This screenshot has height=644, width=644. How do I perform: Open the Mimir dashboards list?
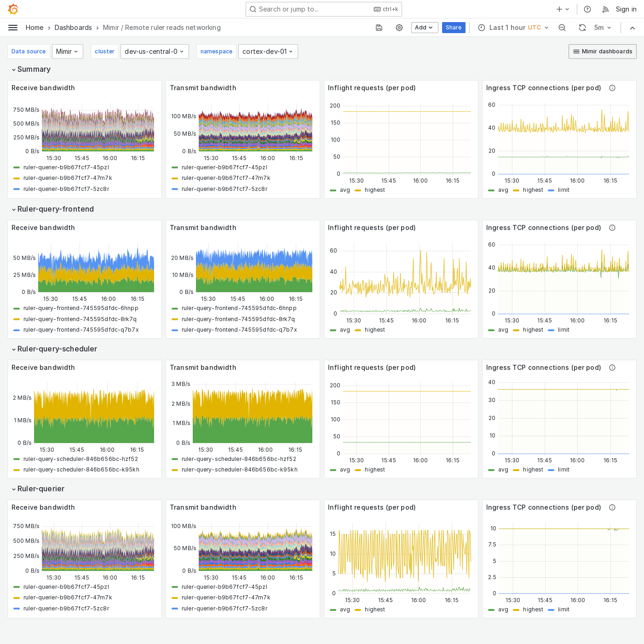(x=602, y=52)
